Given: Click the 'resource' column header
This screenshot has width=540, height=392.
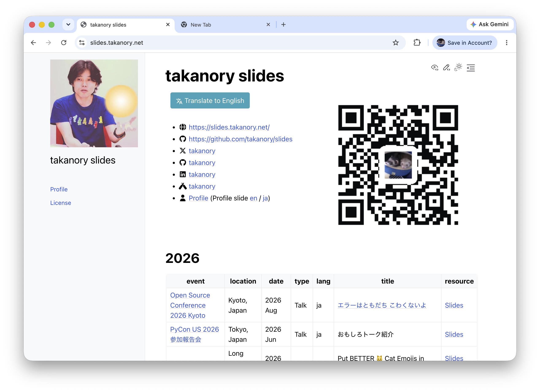Looking at the screenshot, I should pos(459,281).
